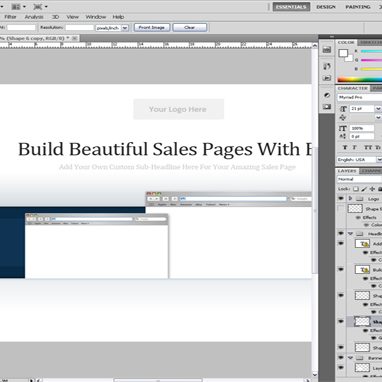Image resolution: width=382 pixels, height=382 pixels.
Task: Click the foreground color swatch in Color panel
Action: click(x=343, y=53)
